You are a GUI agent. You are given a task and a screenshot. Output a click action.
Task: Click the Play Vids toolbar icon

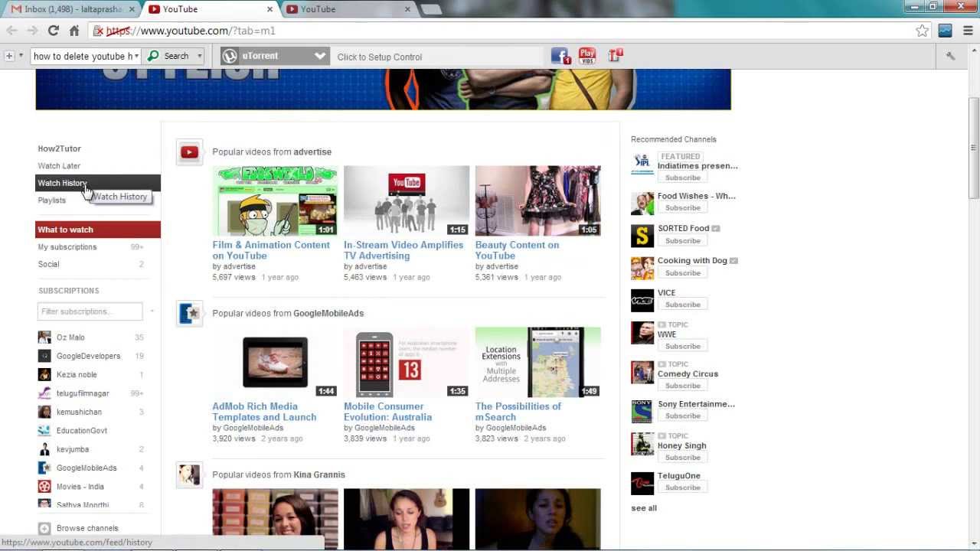coord(587,56)
